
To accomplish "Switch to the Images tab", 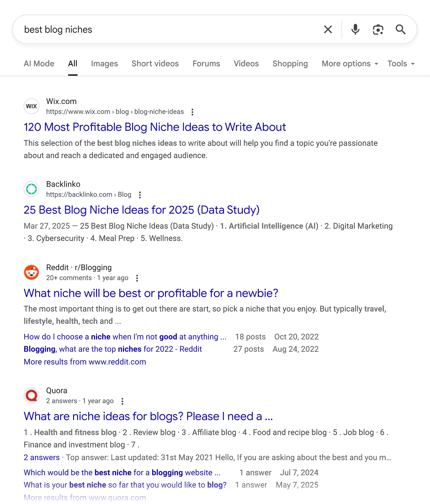I will (x=104, y=63).
